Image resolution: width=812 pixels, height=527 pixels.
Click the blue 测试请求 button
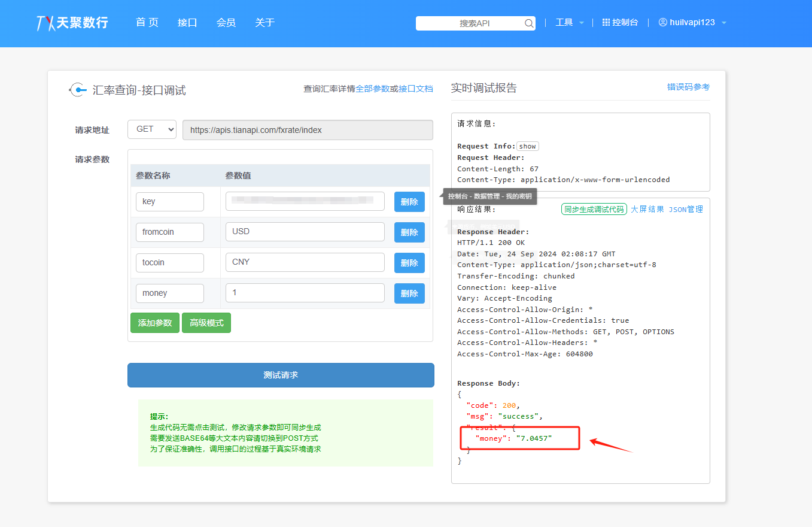pos(281,375)
